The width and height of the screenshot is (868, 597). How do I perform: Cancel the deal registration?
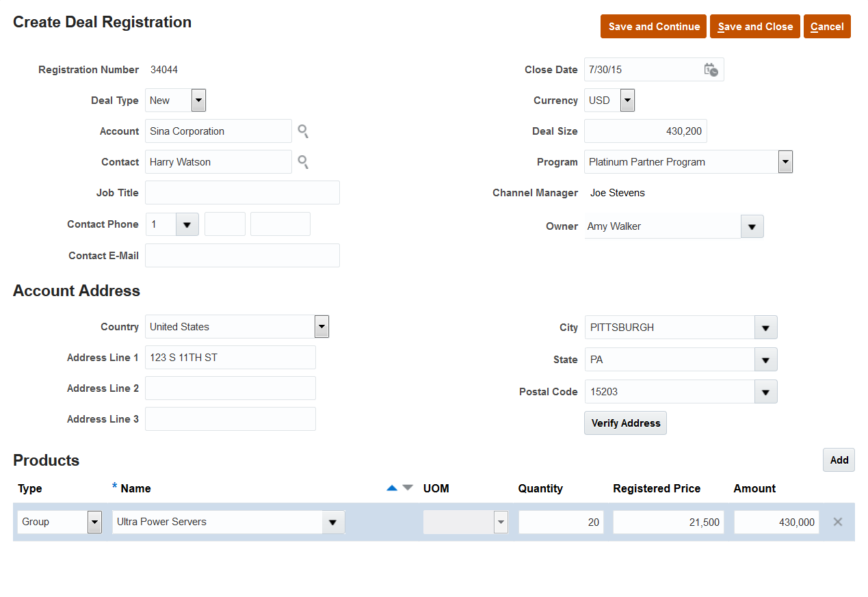coord(826,27)
